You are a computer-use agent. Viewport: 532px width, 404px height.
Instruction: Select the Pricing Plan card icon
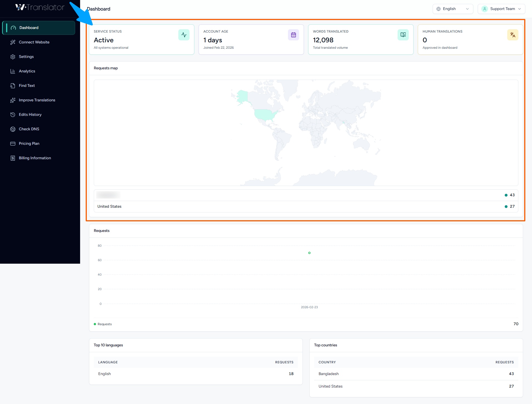tap(13, 143)
